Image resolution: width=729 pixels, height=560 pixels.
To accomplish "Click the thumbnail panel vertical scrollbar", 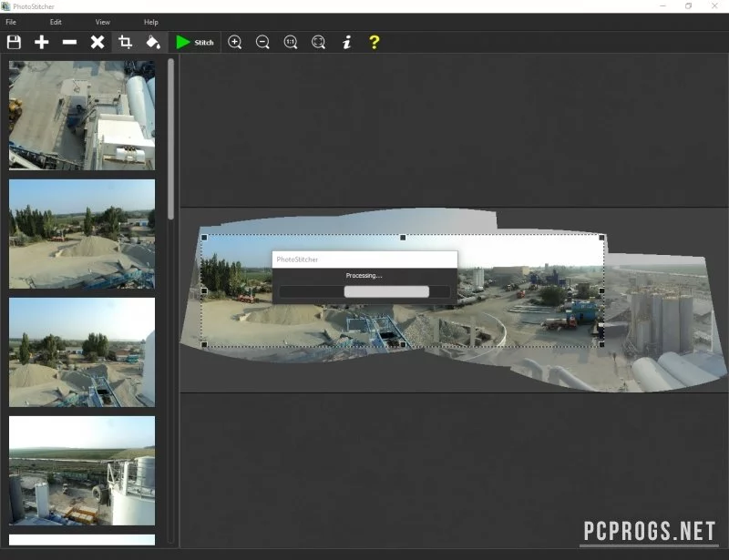I will [170, 138].
